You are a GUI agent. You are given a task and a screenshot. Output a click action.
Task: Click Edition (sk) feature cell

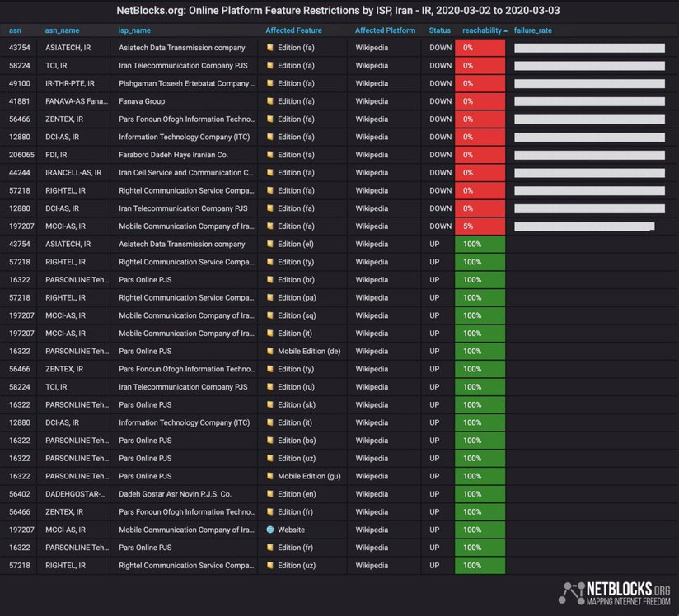[297, 404]
